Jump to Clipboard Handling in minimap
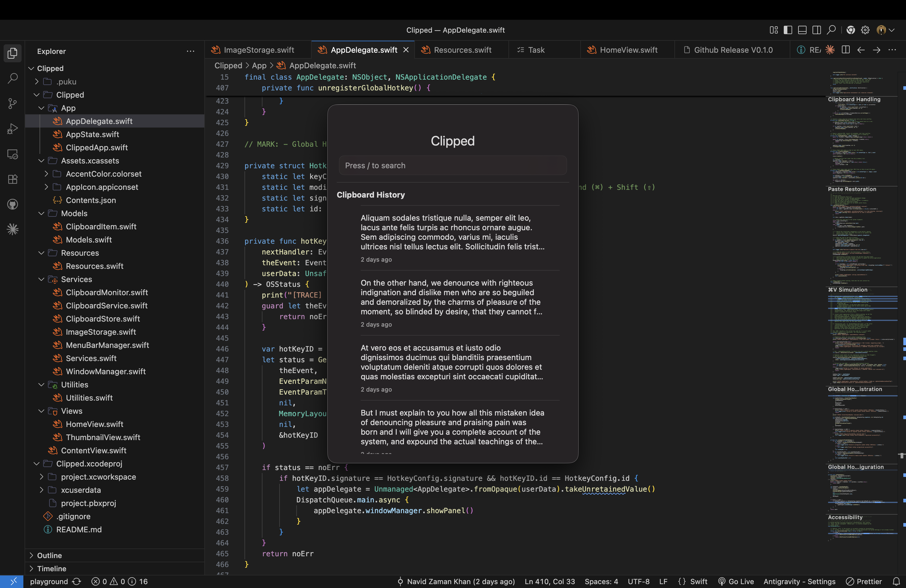The width and height of the screenshot is (906, 588). (x=854, y=99)
